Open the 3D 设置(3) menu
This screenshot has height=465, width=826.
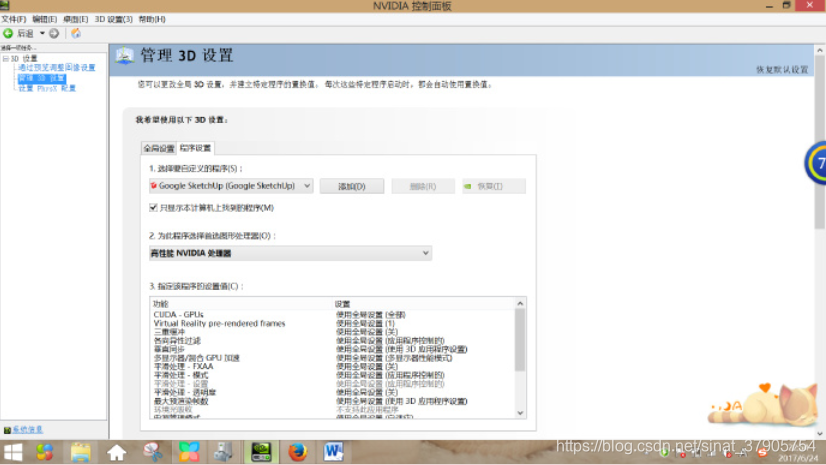[x=113, y=19]
